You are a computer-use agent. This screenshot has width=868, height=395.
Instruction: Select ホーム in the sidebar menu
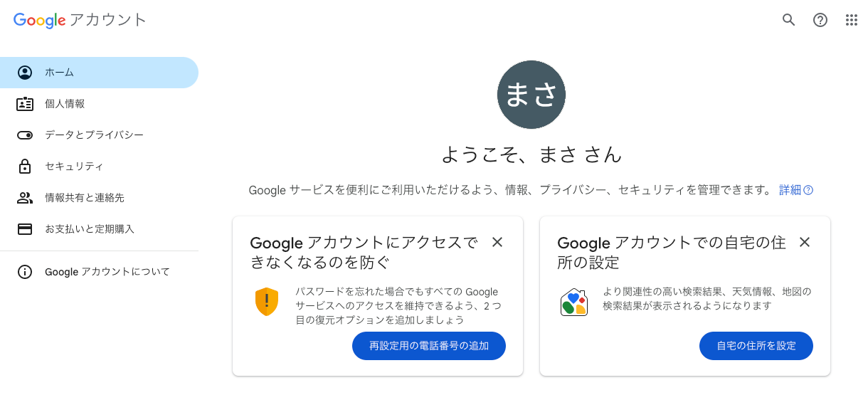click(x=99, y=73)
